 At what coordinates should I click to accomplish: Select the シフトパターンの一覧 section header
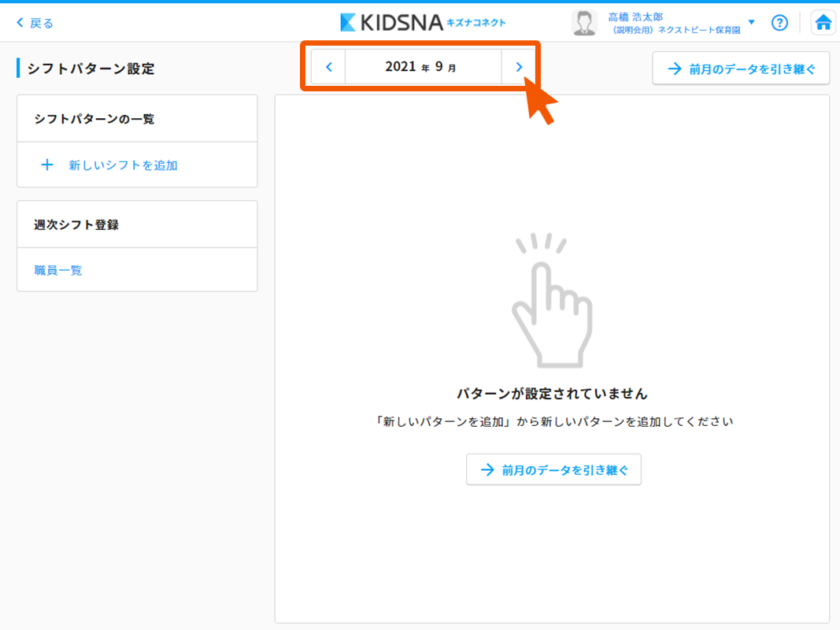(94, 119)
